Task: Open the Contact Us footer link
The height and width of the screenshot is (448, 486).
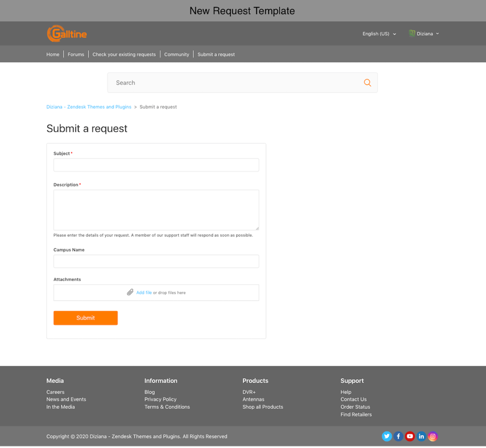Action: click(354, 400)
